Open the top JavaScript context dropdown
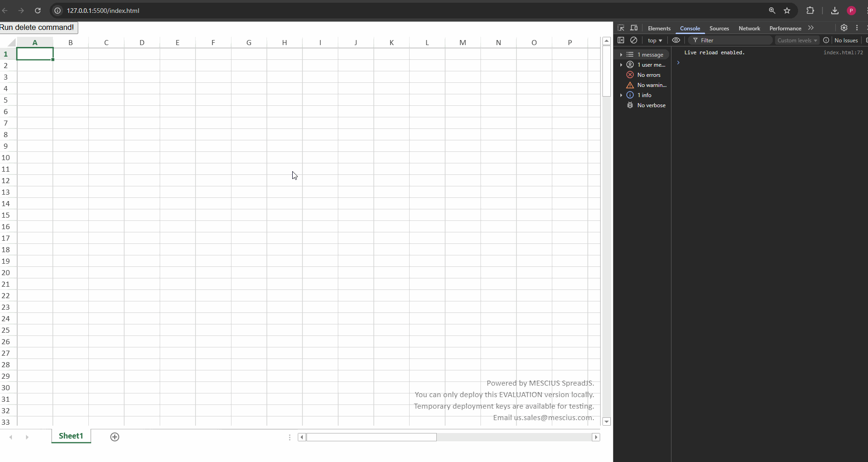 point(654,40)
